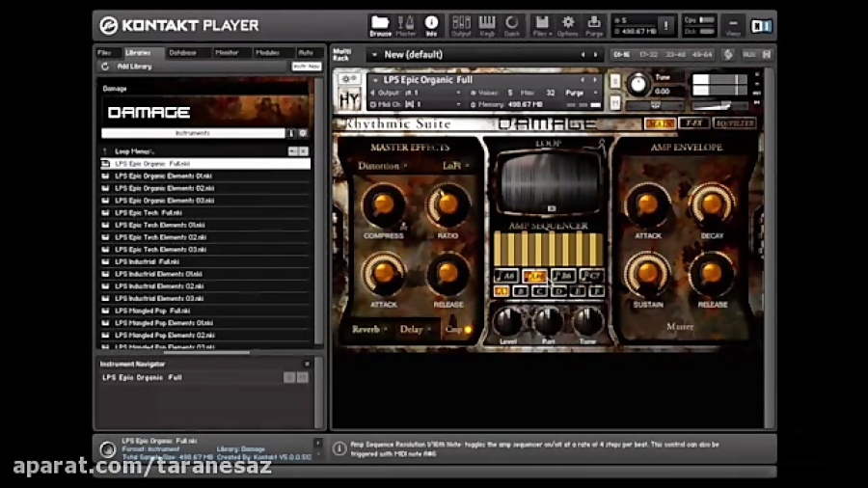This screenshot has height=488, width=868.
Task: Toggle the Master editor icon
Action: pyautogui.click(x=406, y=25)
